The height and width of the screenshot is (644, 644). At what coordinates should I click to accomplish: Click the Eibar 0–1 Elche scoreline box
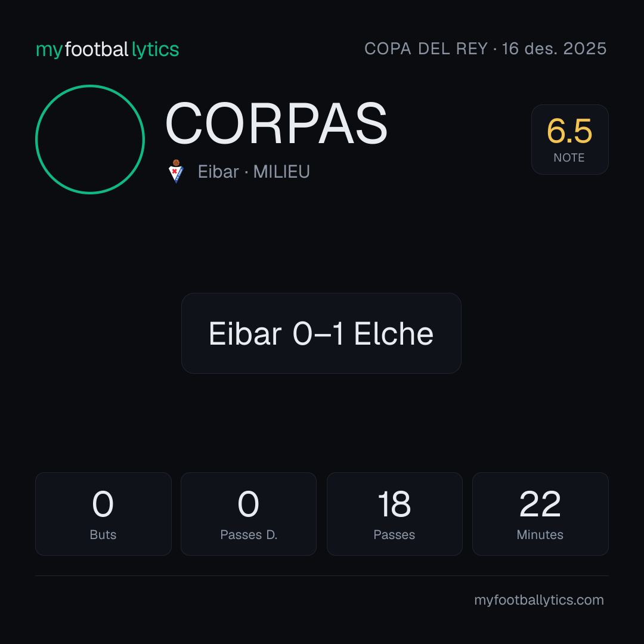(321, 333)
